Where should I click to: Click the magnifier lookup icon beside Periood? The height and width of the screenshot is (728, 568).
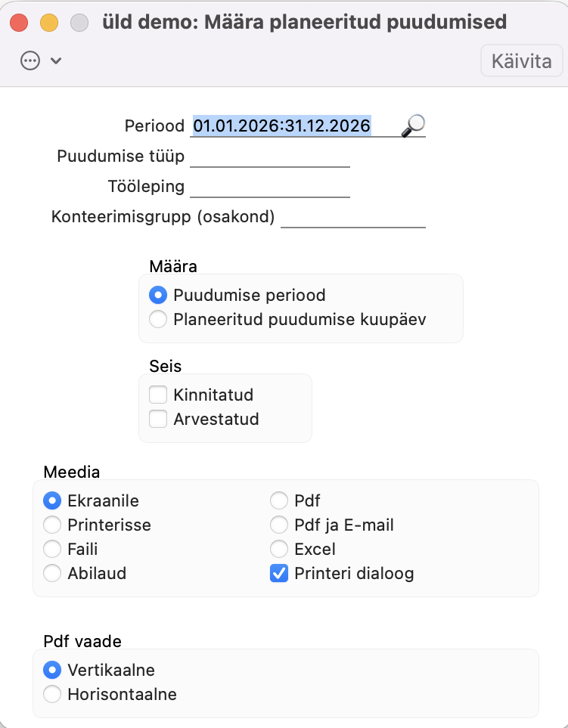[x=413, y=125]
